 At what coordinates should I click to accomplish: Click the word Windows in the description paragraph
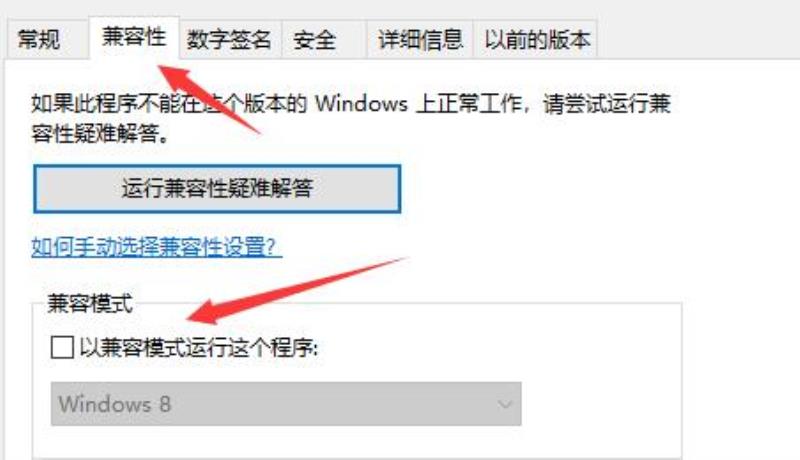click(361, 104)
